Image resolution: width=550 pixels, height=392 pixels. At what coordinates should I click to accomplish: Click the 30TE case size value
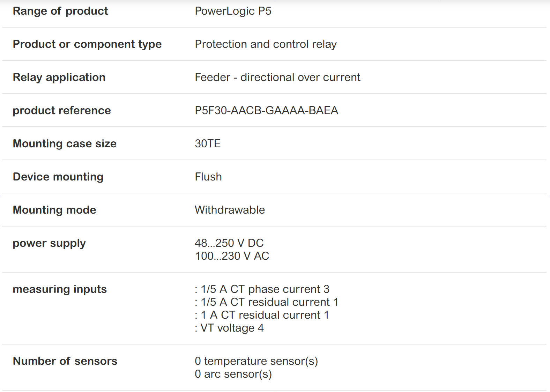208,144
